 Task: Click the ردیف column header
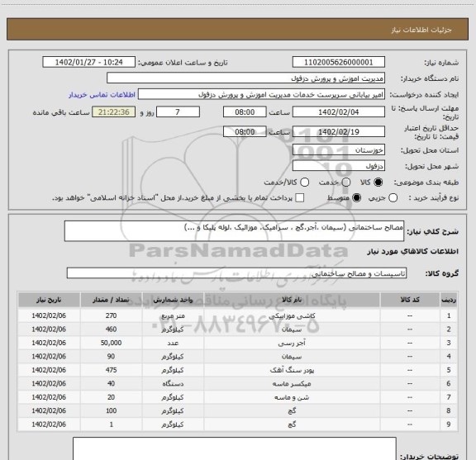click(449, 300)
